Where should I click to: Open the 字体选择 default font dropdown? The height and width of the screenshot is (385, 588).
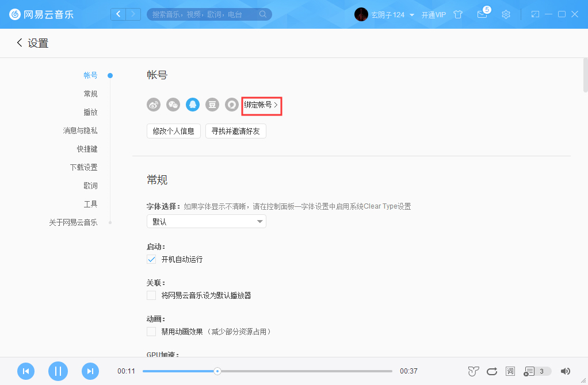tap(206, 221)
